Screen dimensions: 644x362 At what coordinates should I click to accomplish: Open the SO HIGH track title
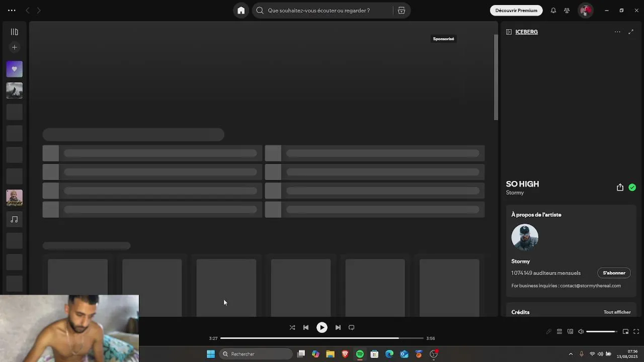click(x=522, y=184)
